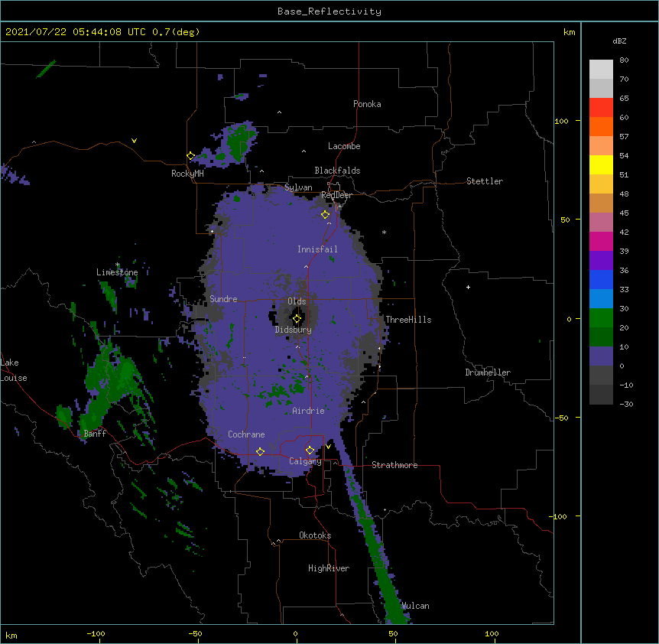Click the 33 dBZ light blue swatch

coord(601,298)
